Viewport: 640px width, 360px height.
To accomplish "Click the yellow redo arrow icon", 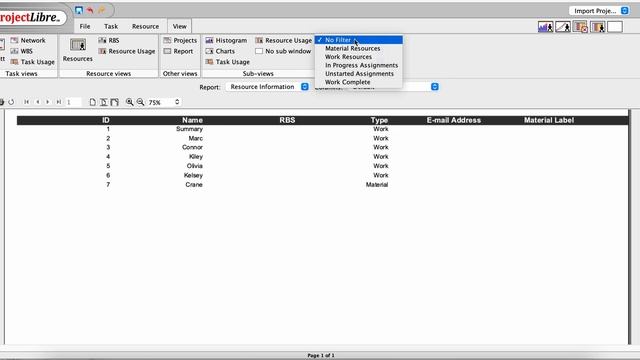I will (102, 10).
